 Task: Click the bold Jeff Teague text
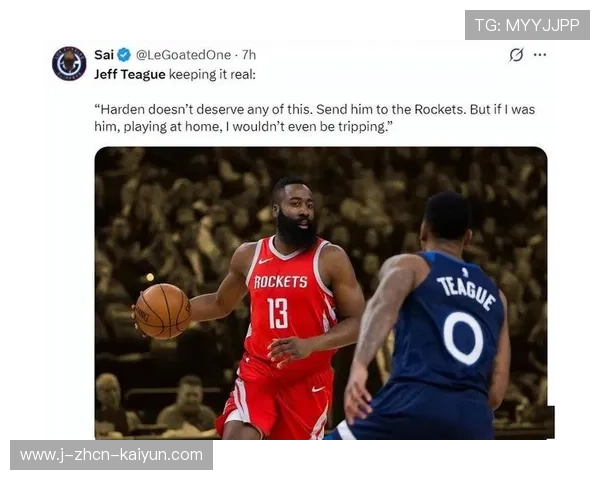pos(130,74)
